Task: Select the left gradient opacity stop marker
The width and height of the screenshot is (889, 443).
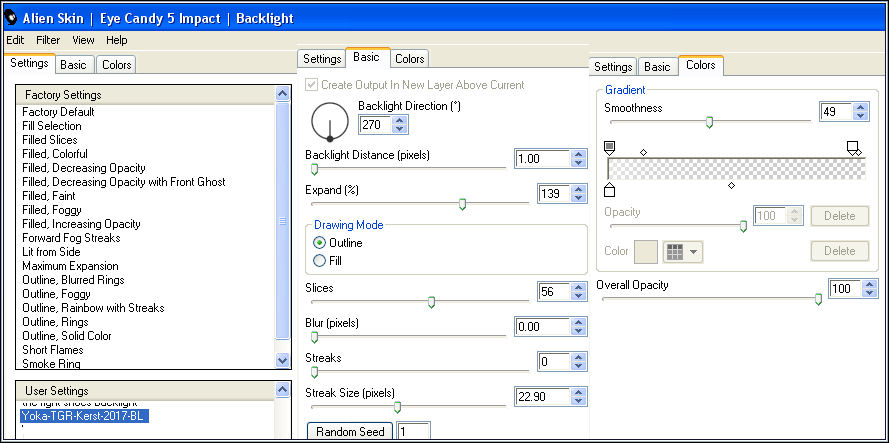Action: tap(609, 148)
